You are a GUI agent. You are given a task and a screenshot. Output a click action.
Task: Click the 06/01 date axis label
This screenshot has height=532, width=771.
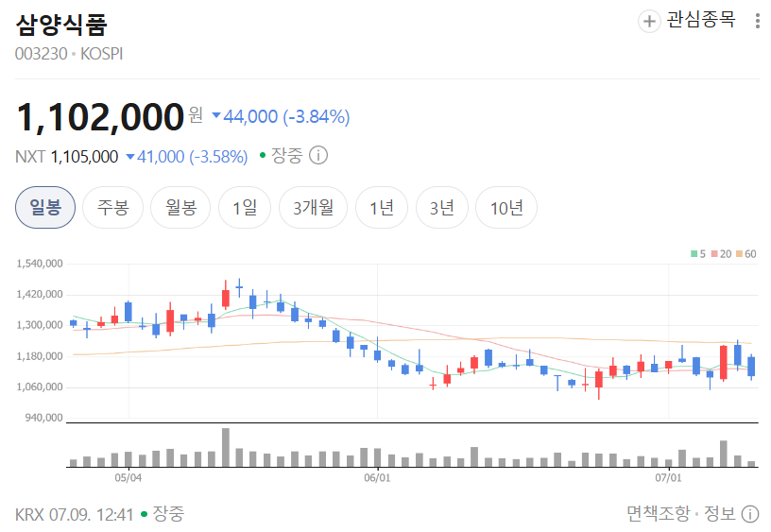(x=377, y=477)
